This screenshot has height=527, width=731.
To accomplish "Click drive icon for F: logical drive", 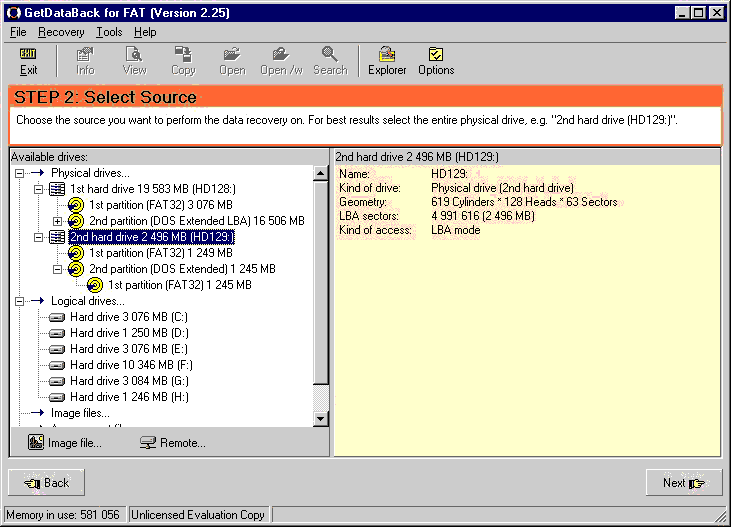I will click(x=57, y=365).
